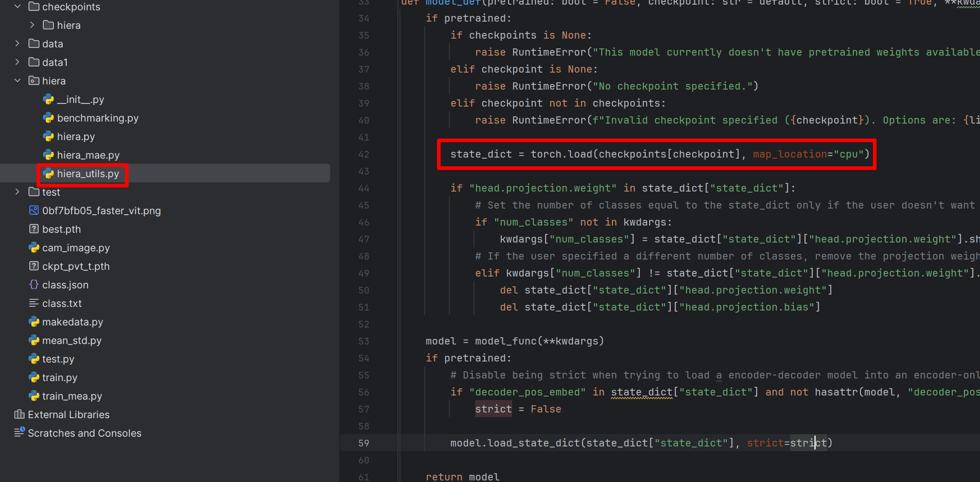The width and height of the screenshot is (980, 482).
Task: Expand the hiera subfolder under checkpoints
Action: pos(32,25)
